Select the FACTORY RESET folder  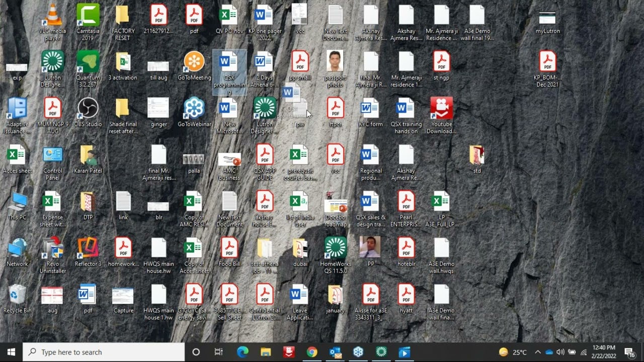click(x=123, y=22)
